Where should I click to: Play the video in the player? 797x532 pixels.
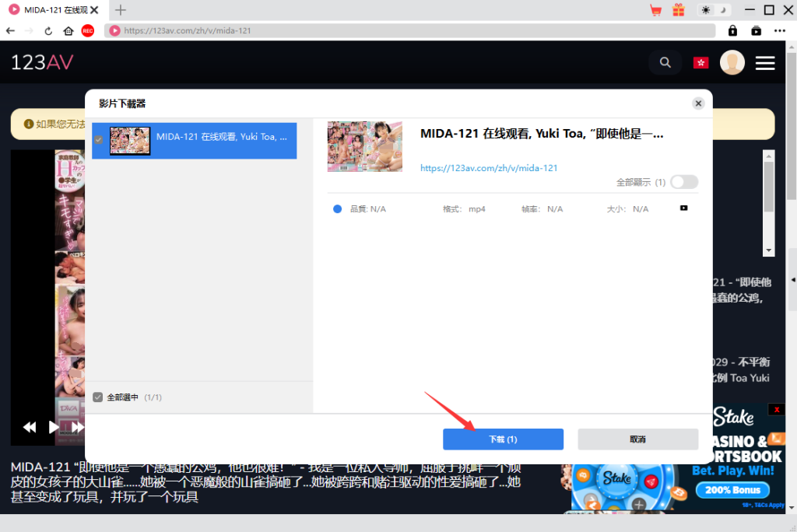(54, 427)
